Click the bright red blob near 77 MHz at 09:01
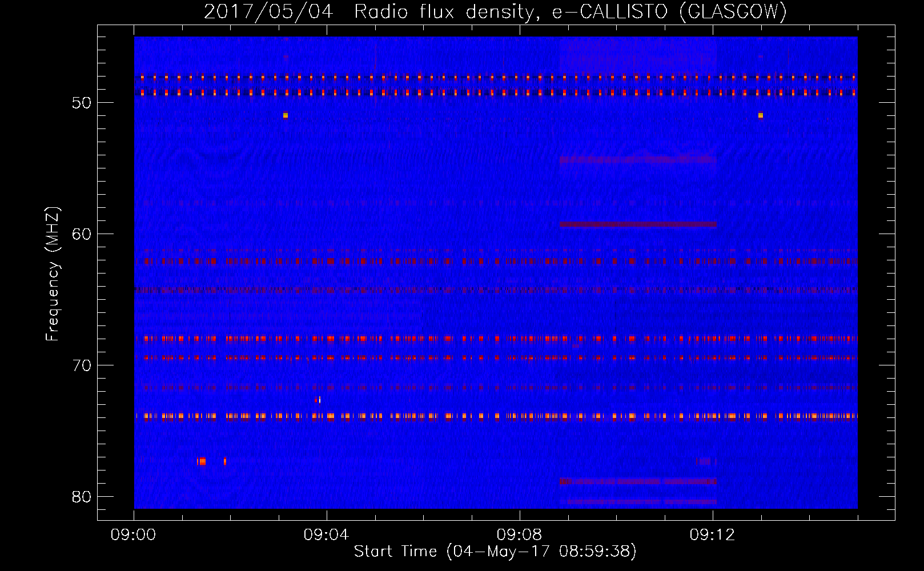Image resolution: width=924 pixels, height=571 pixels. point(202,461)
